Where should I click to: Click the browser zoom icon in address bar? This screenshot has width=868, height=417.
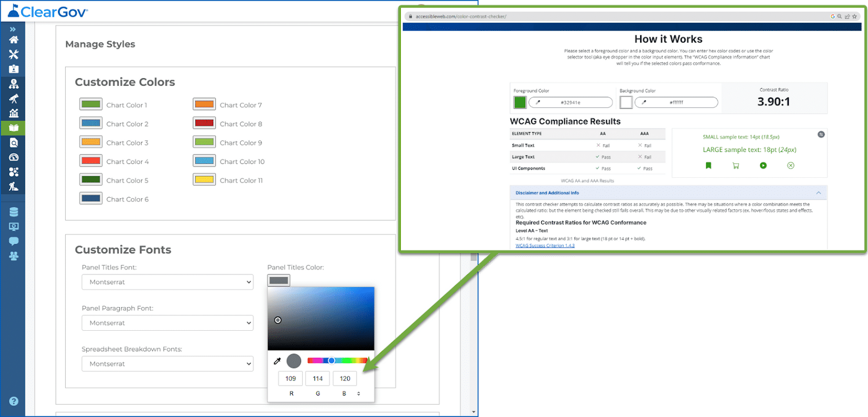pyautogui.click(x=840, y=16)
